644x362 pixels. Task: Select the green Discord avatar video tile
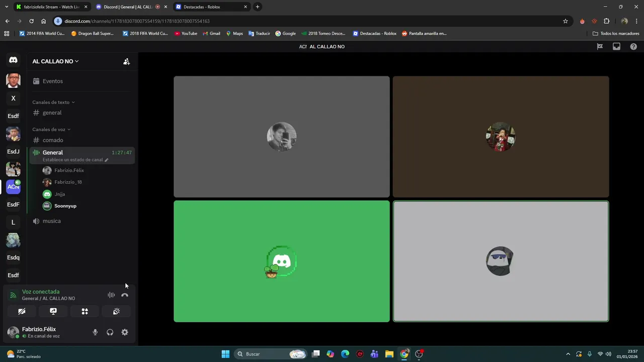coord(282,261)
